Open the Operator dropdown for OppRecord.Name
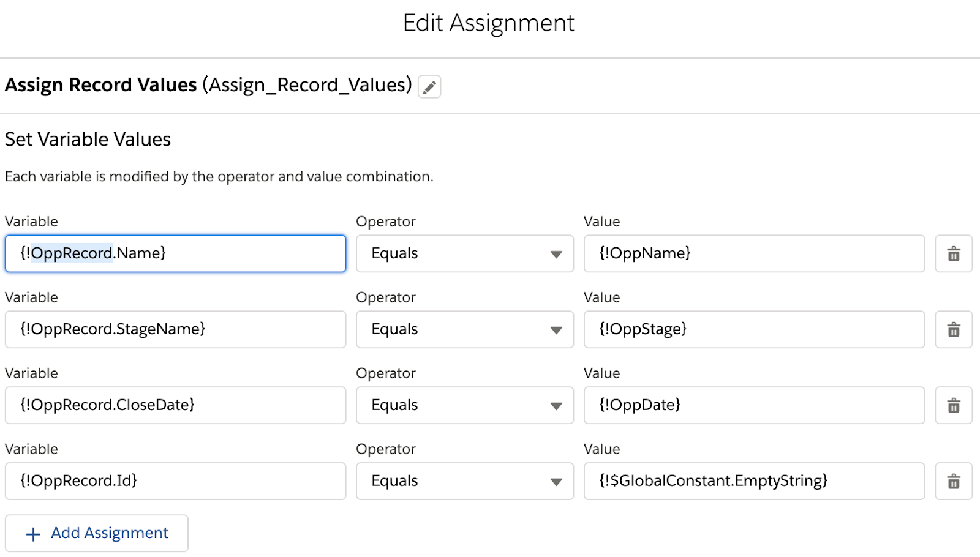Image resolution: width=980 pixels, height=557 pixels. [464, 254]
